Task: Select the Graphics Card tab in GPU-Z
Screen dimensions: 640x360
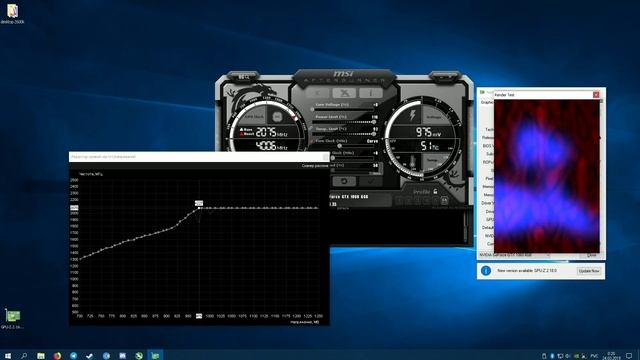Action: click(x=487, y=102)
